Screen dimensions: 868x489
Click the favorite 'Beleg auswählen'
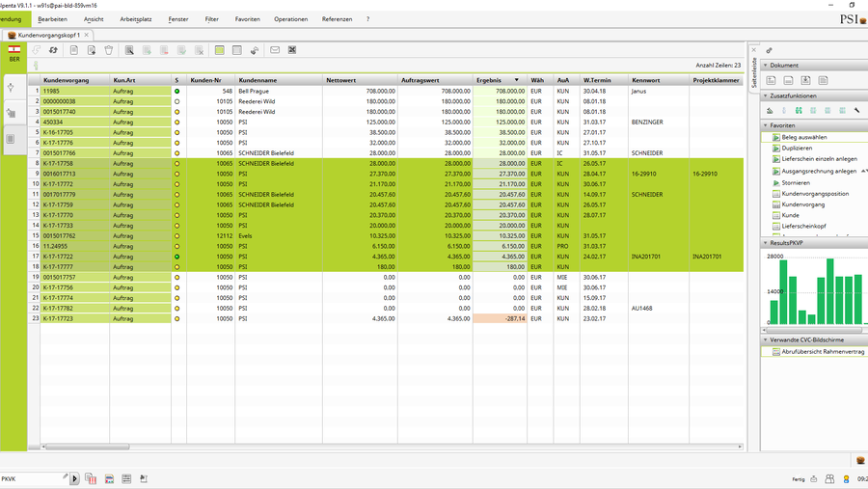point(804,137)
